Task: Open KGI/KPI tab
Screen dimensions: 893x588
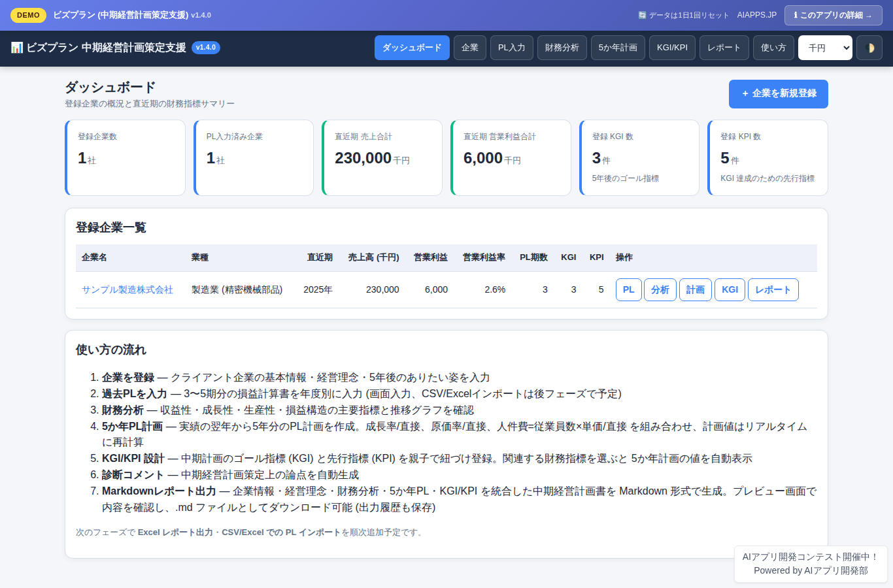Action: pyautogui.click(x=672, y=48)
